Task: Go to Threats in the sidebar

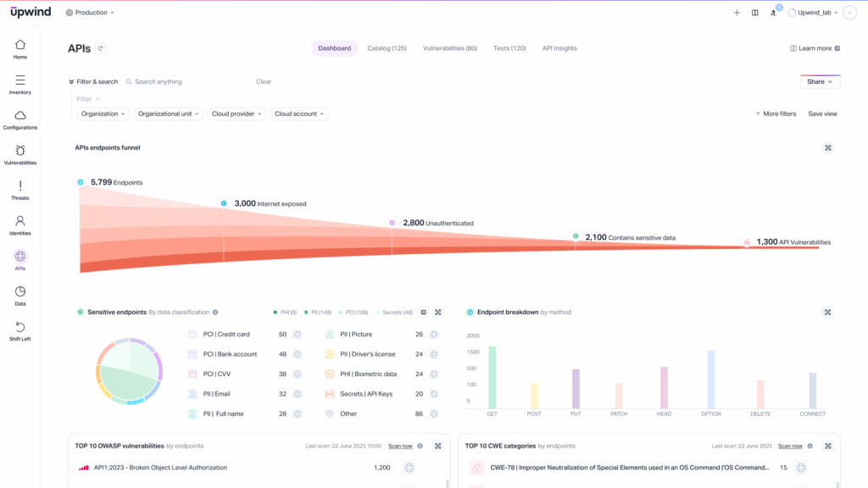Action: click(19, 190)
